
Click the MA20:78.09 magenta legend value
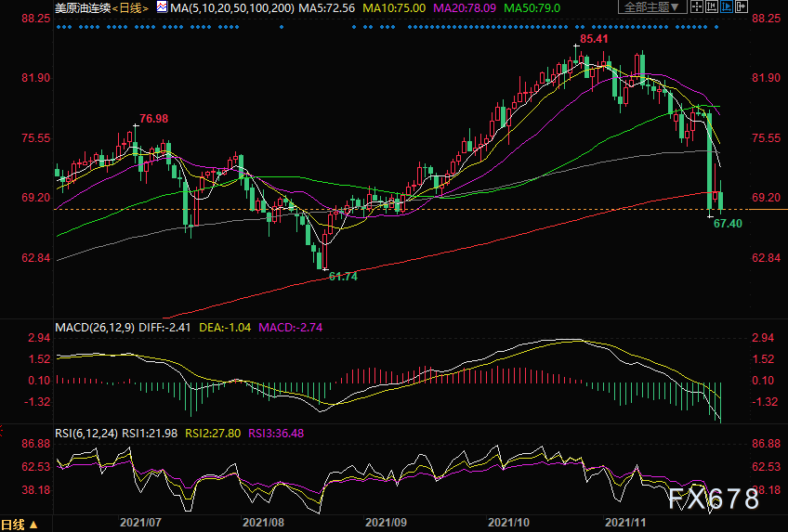465,8
